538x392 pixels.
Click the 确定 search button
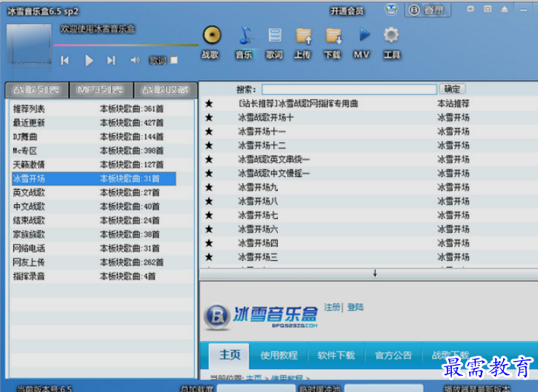click(x=453, y=89)
